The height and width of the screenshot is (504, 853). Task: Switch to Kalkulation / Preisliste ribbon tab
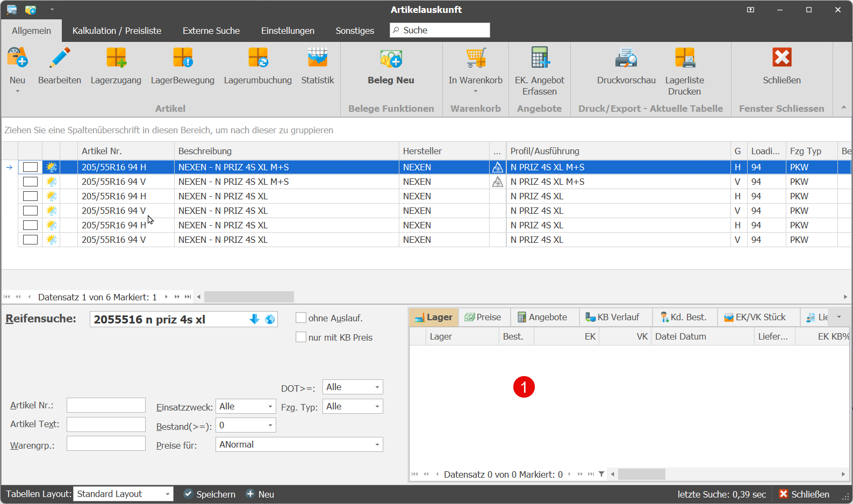point(117,31)
